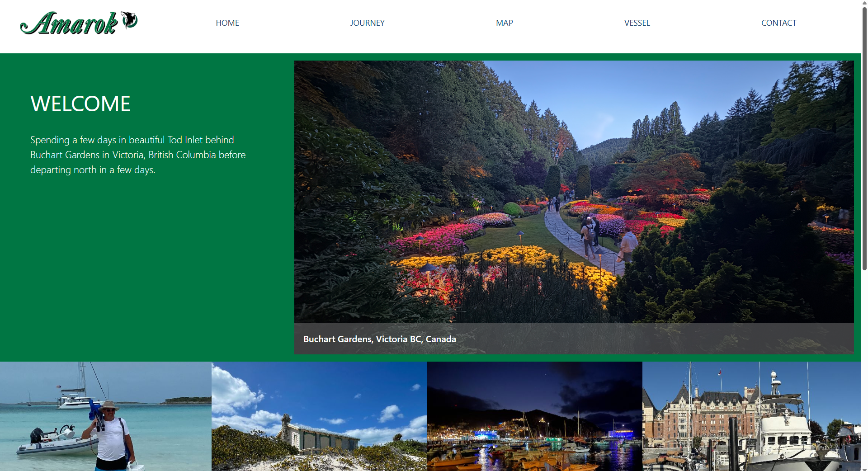
Task: Click the Tod Inlet welcome paragraph
Action: click(138, 155)
